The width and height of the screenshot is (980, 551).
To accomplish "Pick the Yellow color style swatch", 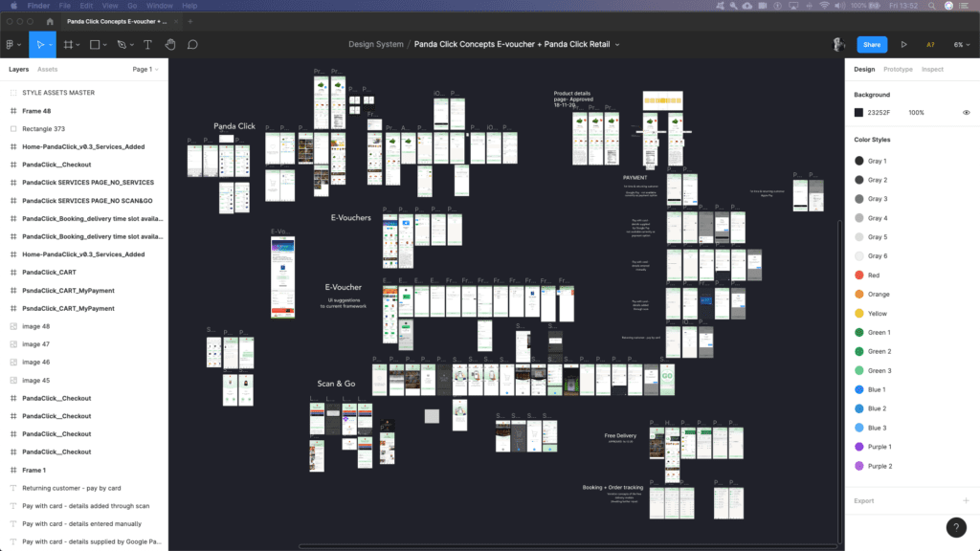I will tap(859, 313).
